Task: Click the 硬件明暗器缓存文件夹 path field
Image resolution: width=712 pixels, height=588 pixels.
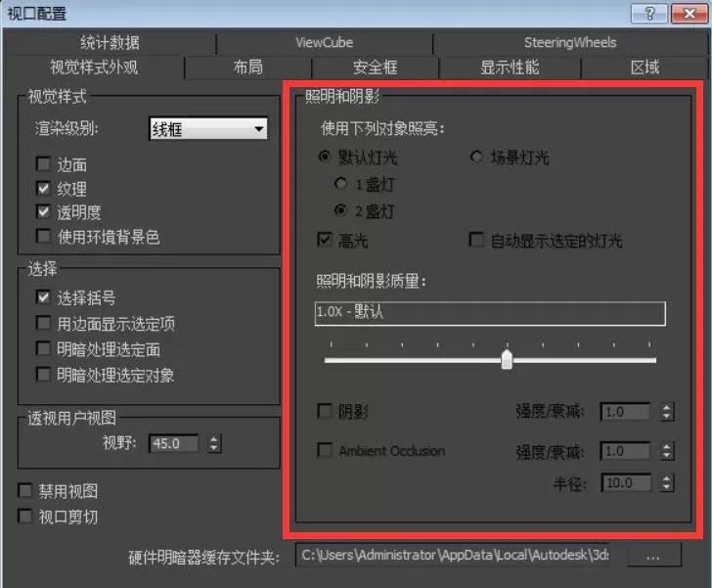Action: tap(453, 555)
